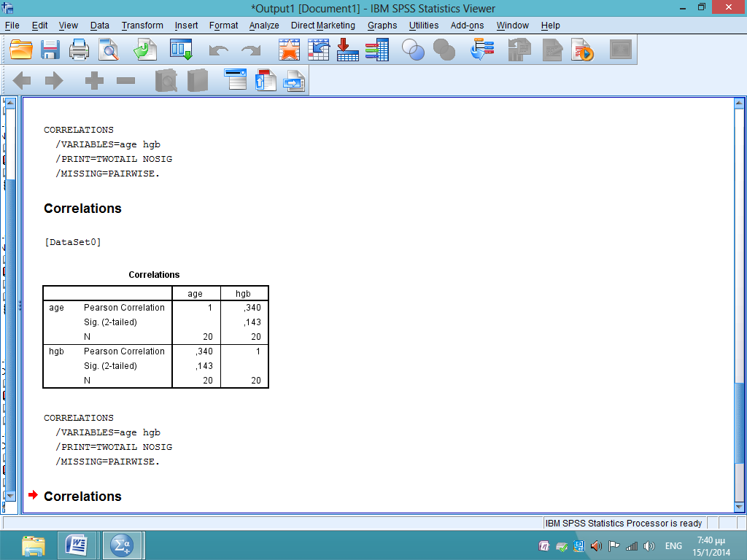This screenshot has width=747, height=560.
Task: Click the SPSS taskbar button
Action: coord(122,545)
